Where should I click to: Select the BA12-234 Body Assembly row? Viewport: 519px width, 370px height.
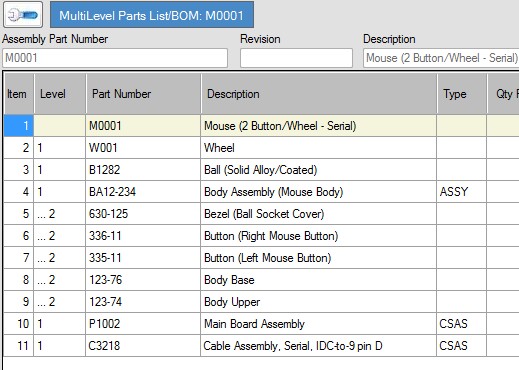261,192
